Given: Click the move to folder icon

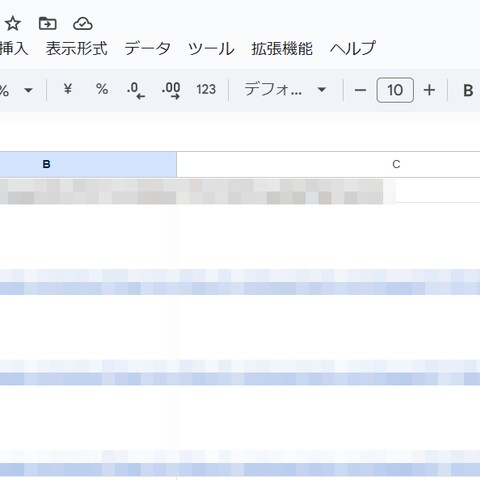Looking at the screenshot, I should tap(48, 24).
